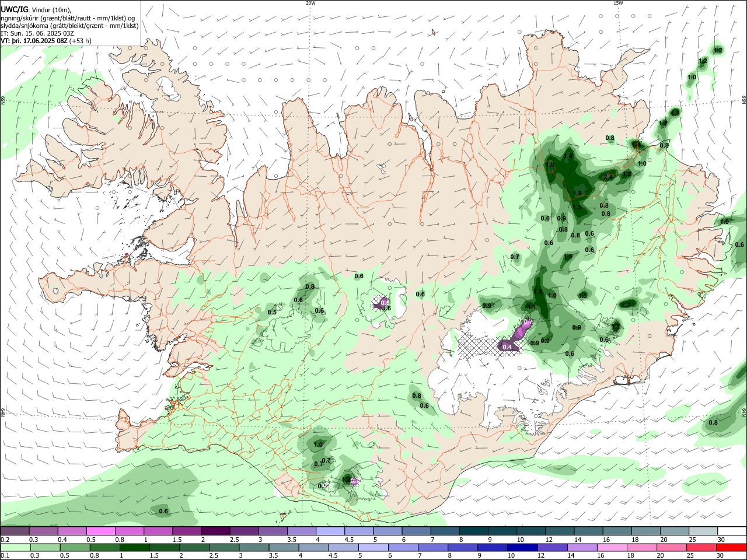Choose the white 30 snow legend swatch
Screen dimensions: 747x560
732,531
